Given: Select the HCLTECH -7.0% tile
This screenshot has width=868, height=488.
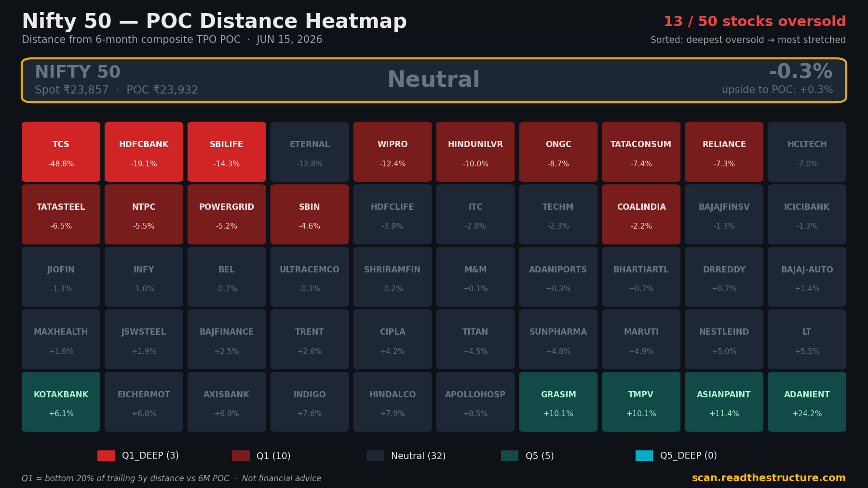Looking at the screenshot, I should (807, 152).
